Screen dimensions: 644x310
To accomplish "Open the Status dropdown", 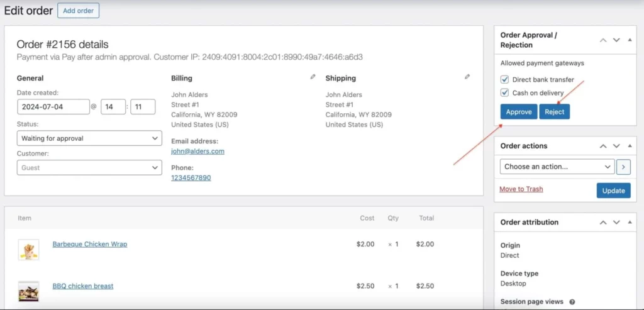I will tap(89, 138).
